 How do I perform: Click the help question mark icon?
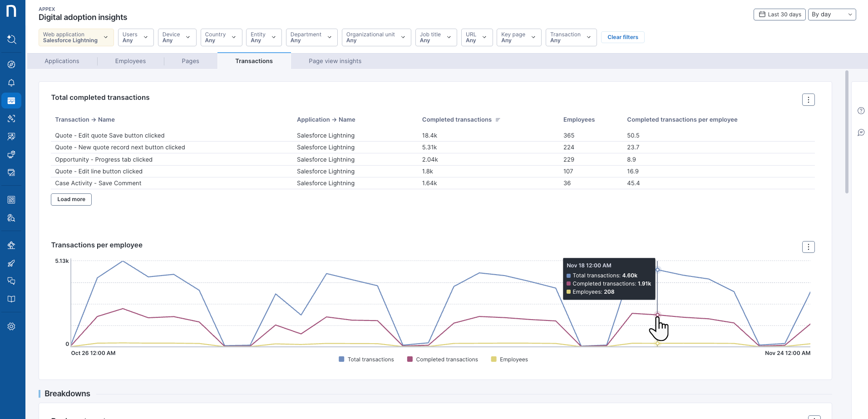tap(861, 111)
